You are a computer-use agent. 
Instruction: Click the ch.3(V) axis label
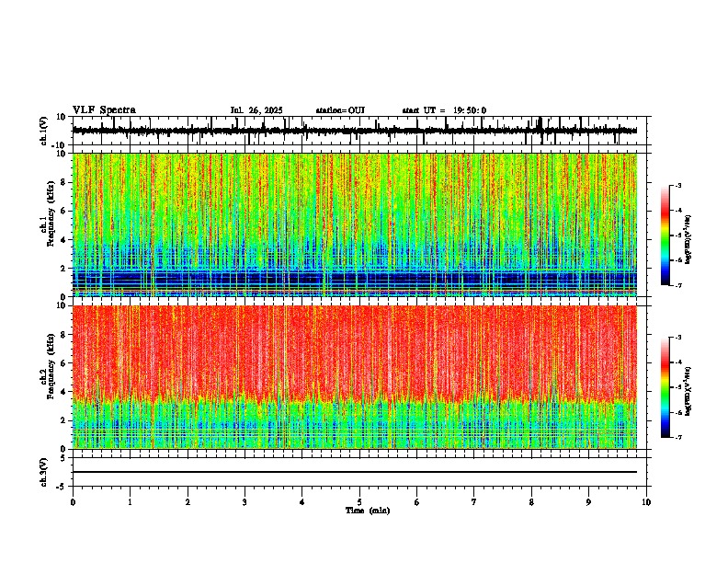pos(44,472)
